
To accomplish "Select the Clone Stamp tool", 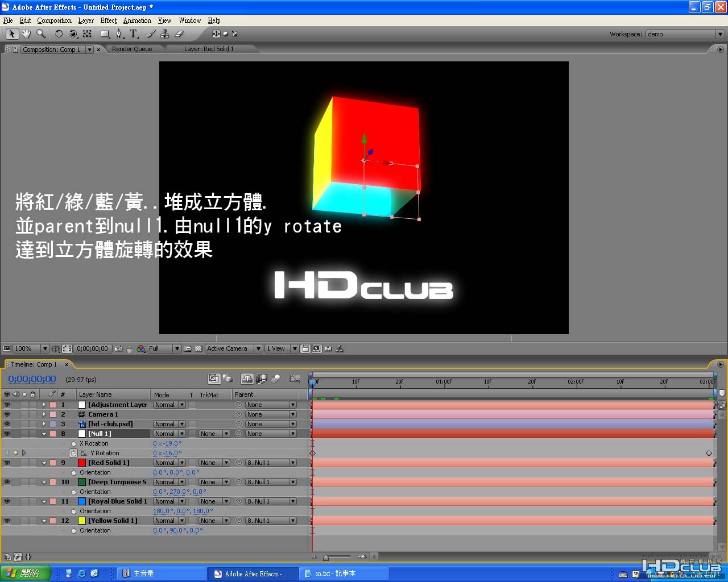I will pos(165,34).
